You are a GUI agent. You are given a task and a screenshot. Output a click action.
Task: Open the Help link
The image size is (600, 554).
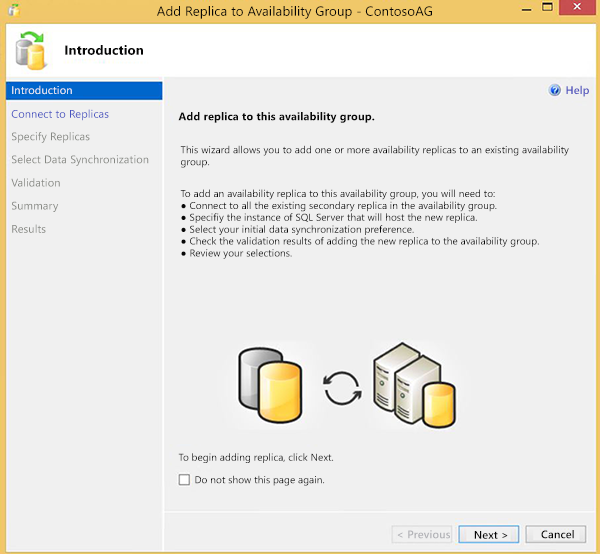tap(577, 90)
